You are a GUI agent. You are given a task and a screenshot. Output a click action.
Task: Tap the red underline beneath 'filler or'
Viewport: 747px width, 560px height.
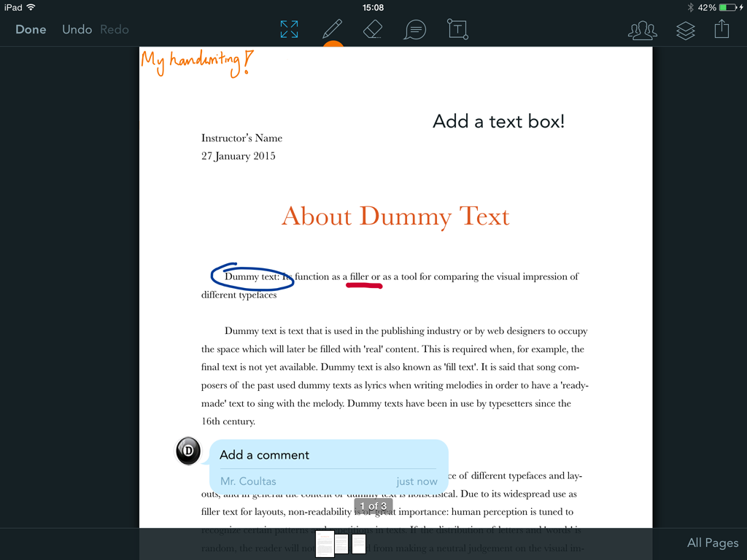364,286
